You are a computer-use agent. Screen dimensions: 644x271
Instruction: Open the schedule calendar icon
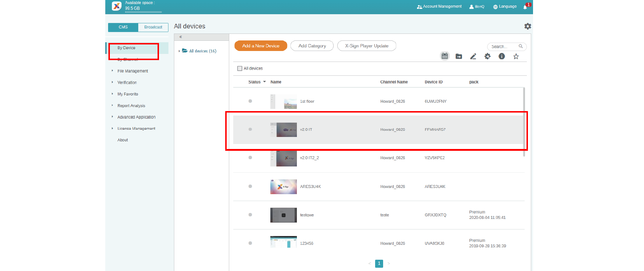(445, 56)
